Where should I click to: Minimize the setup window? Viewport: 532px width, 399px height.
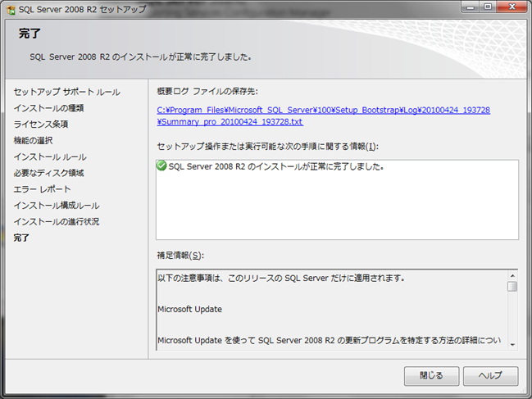click(471, 7)
